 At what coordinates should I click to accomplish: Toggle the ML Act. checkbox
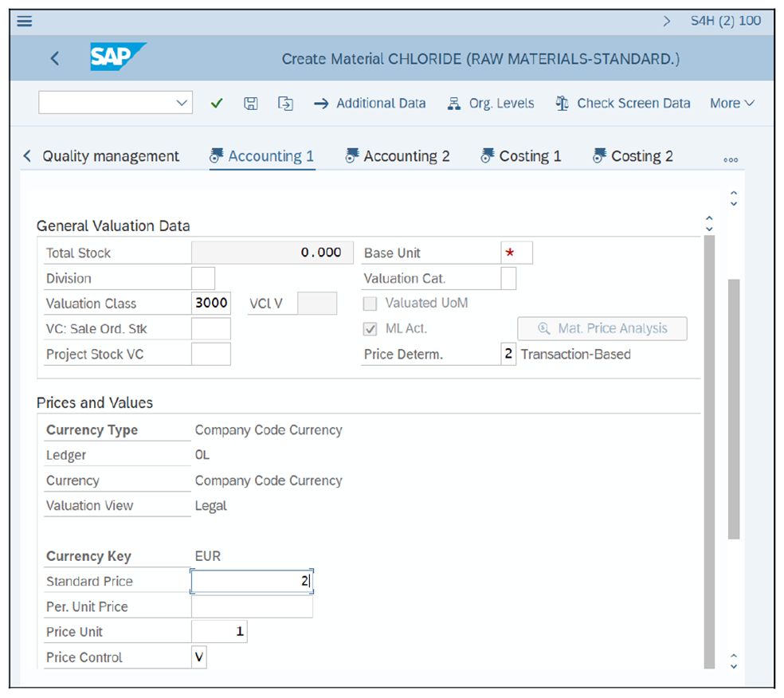[x=370, y=328]
